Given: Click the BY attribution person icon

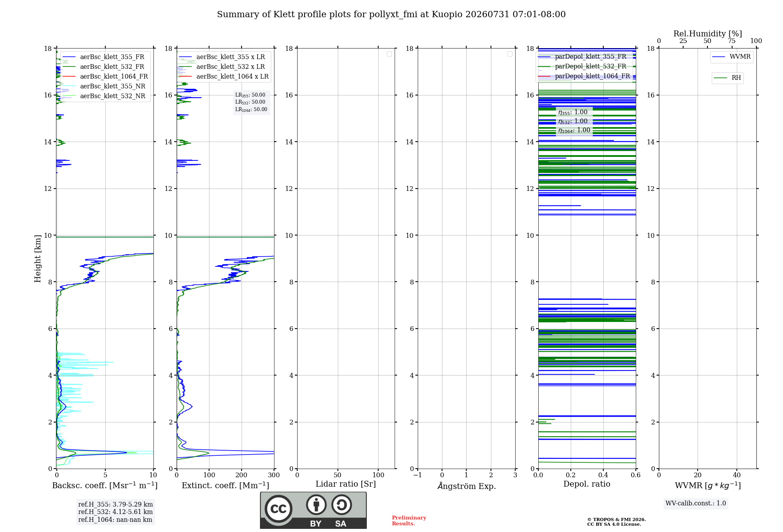Looking at the screenshot, I should pos(316,505).
